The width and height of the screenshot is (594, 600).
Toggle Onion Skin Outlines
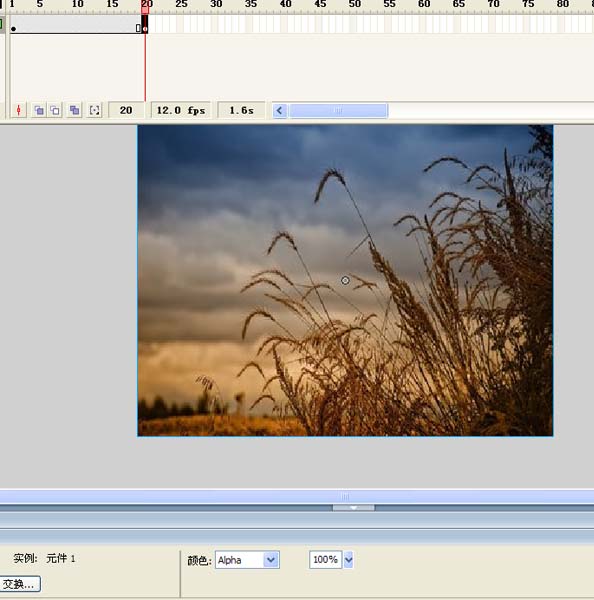click(x=55, y=111)
